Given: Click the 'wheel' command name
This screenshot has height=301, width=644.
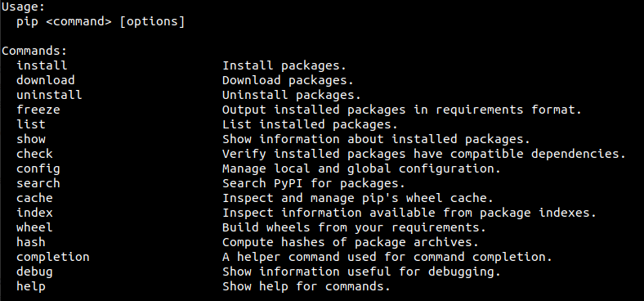Looking at the screenshot, I should click(x=34, y=227).
